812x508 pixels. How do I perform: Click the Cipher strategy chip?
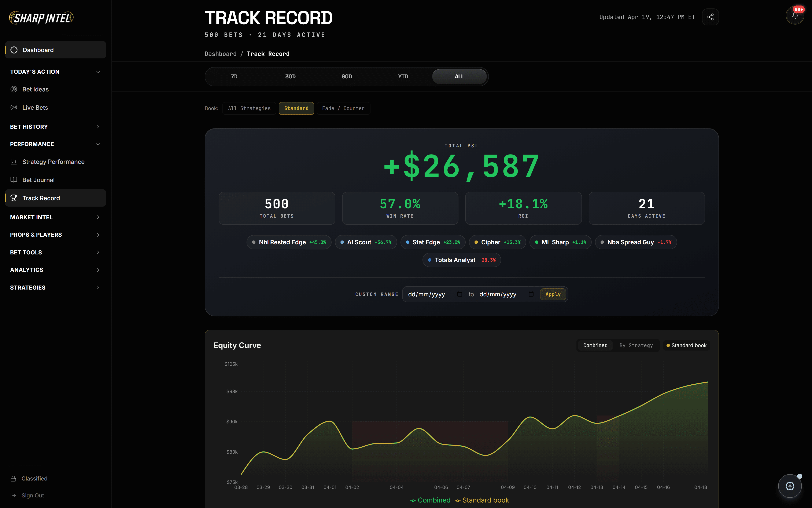pyautogui.click(x=497, y=242)
